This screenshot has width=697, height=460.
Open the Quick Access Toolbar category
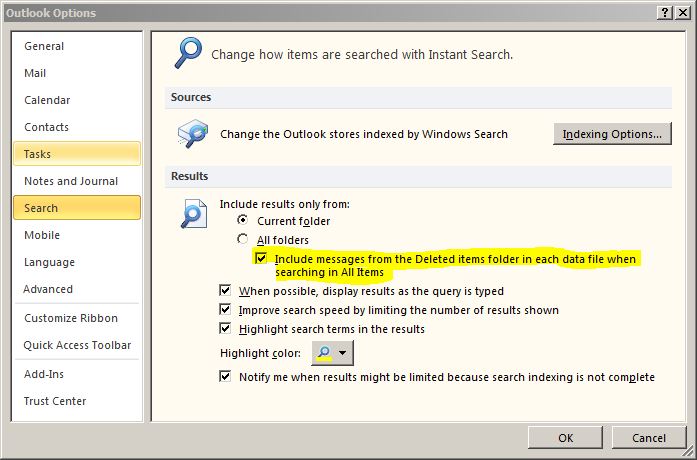coord(77,345)
